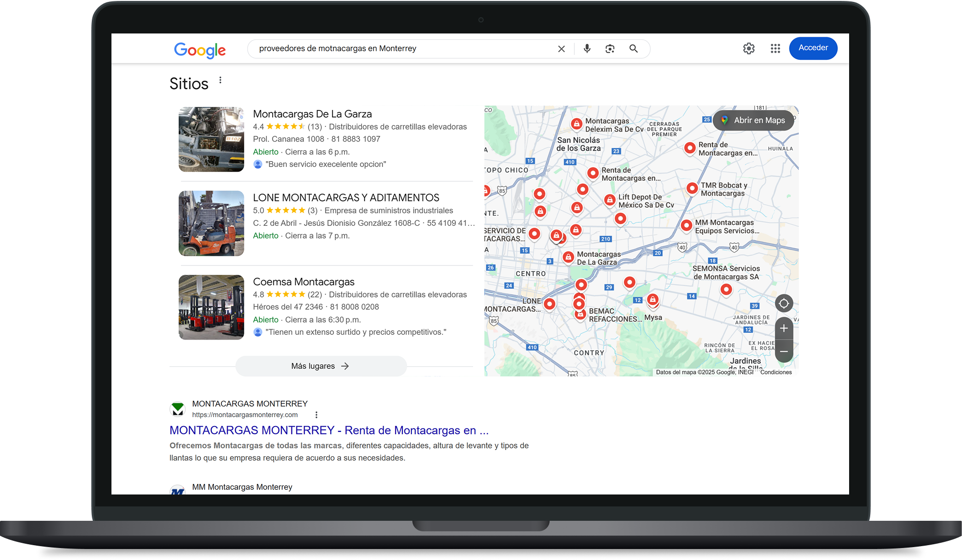Open the MM Montacargas Monterrey result
962x560 pixels.
242,487
